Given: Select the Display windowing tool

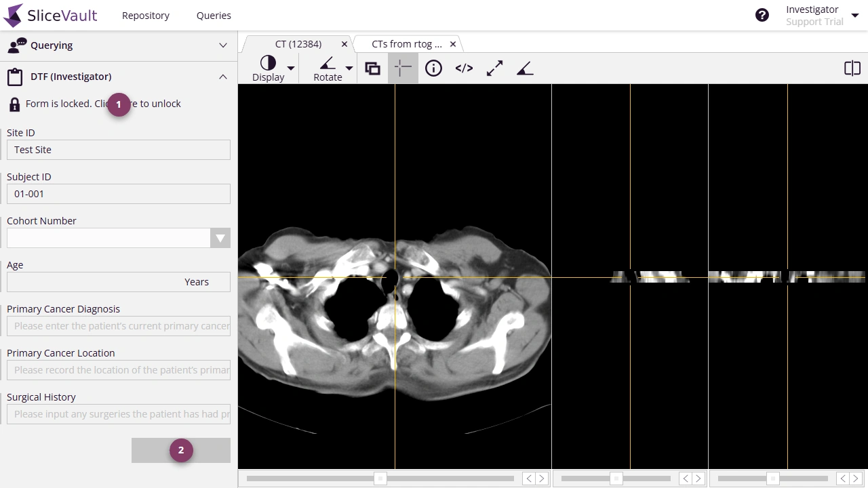Looking at the screenshot, I should pos(267,68).
